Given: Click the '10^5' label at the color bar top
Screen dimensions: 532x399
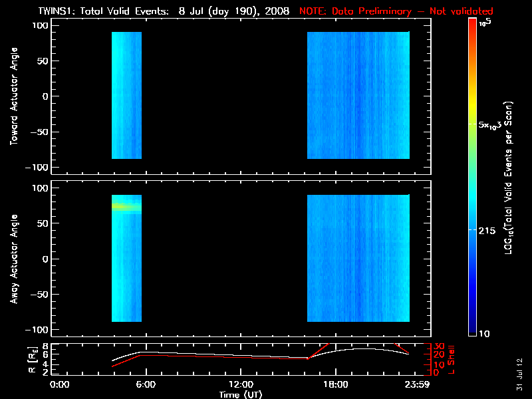Looking at the screenshot, I should 485,23.
